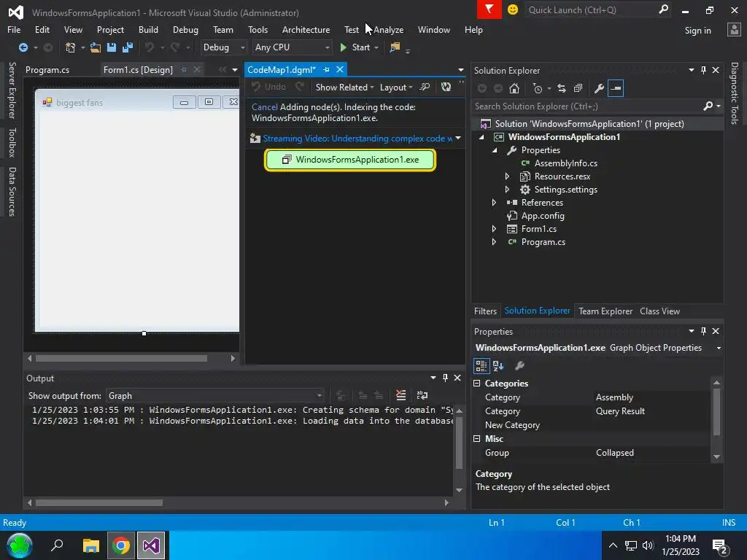
Task: Toggle Categorized view in Properties panel
Action: coord(481,366)
